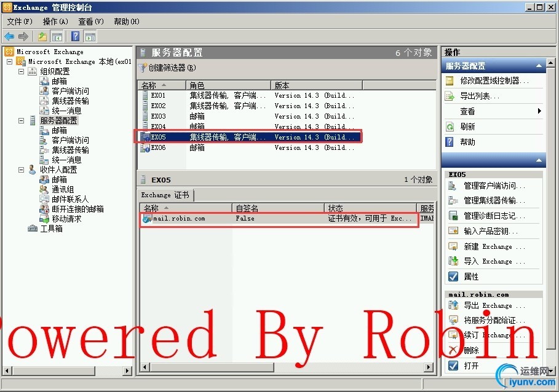The height and width of the screenshot is (392, 559).
Task: Select 客户端访问 under 组织配置
Action: [x=70, y=91]
